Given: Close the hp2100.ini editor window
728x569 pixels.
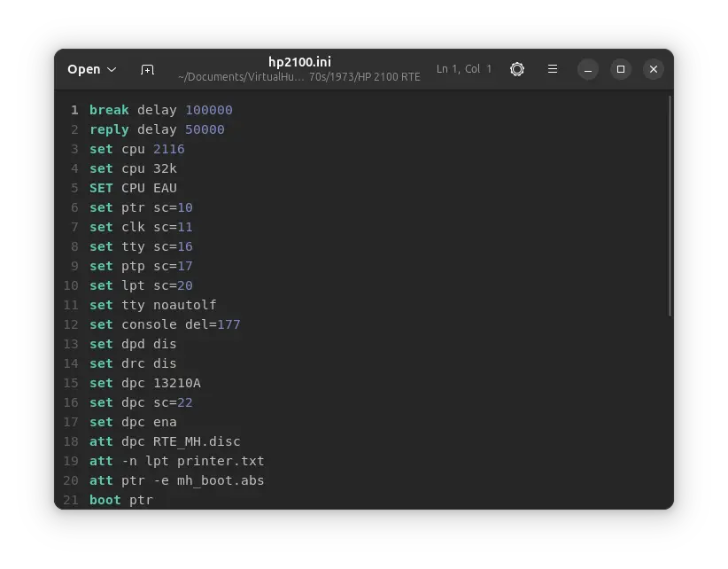Looking at the screenshot, I should [653, 69].
